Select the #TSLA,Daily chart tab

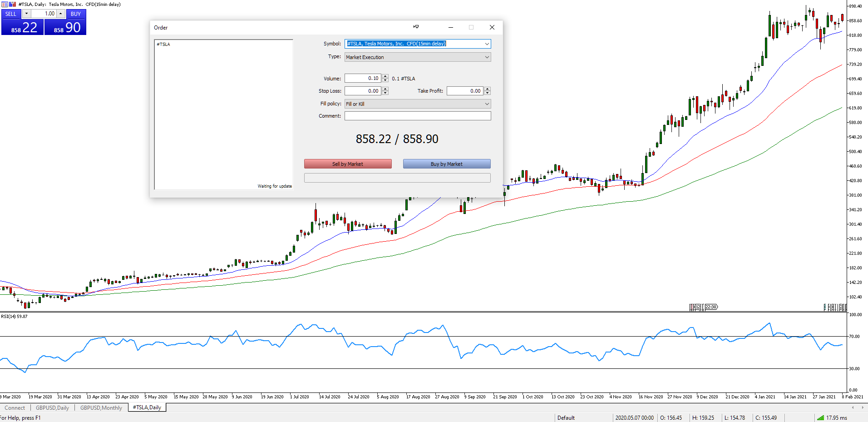(147, 407)
